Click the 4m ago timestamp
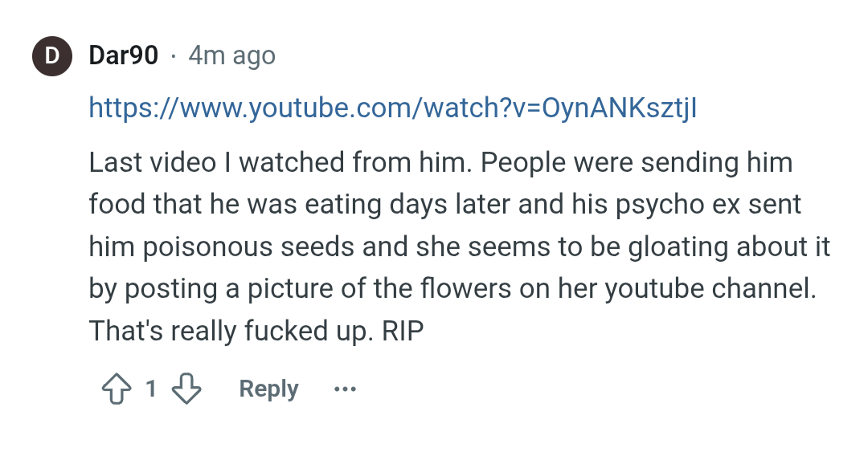The height and width of the screenshot is (452, 868). pyautogui.click(x=232, y=55)
